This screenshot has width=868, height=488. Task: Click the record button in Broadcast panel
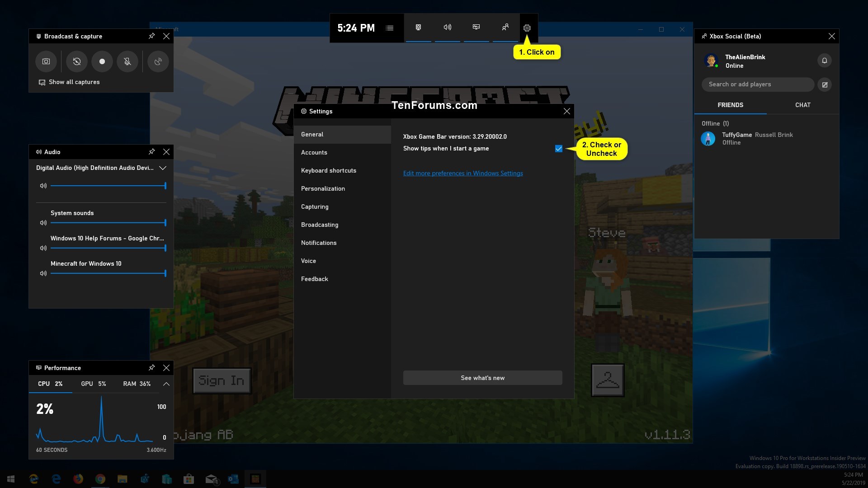coord(101,61)
